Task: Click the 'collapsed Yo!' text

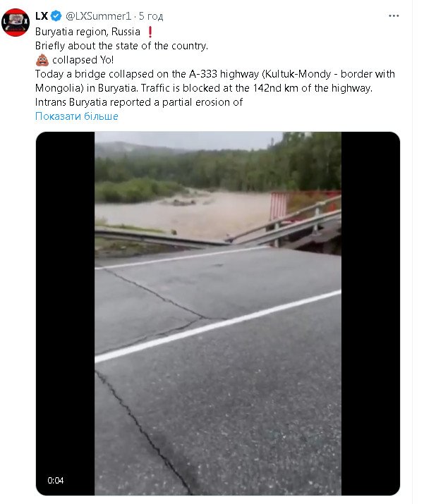Action: coord(83,60)
